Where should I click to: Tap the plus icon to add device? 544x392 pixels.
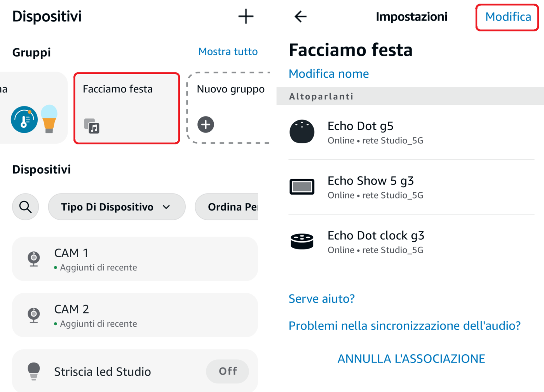tap(246, 16)
